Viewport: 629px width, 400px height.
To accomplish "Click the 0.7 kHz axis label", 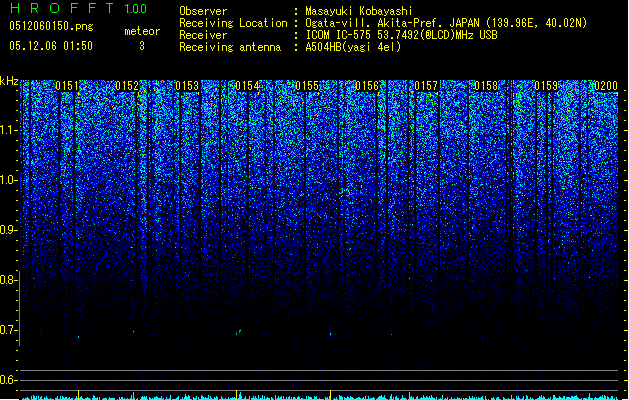I will point(8,330).
